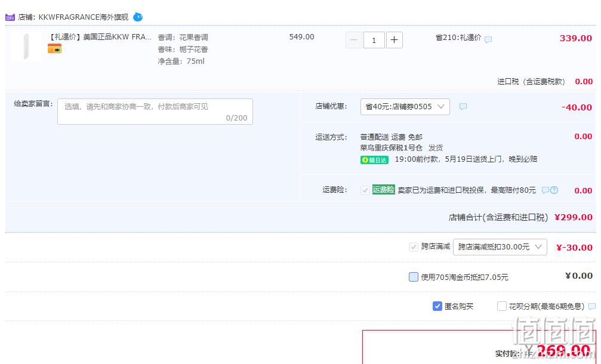The image size is (601, 364).
Task: Click the green 隔日达 badge
Action: pyautogui.click(x=374, y=160)
